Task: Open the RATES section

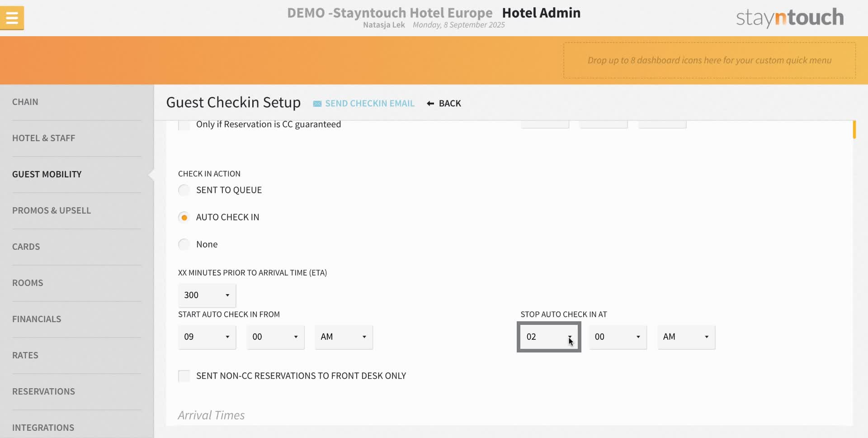Action: [25, 355]
